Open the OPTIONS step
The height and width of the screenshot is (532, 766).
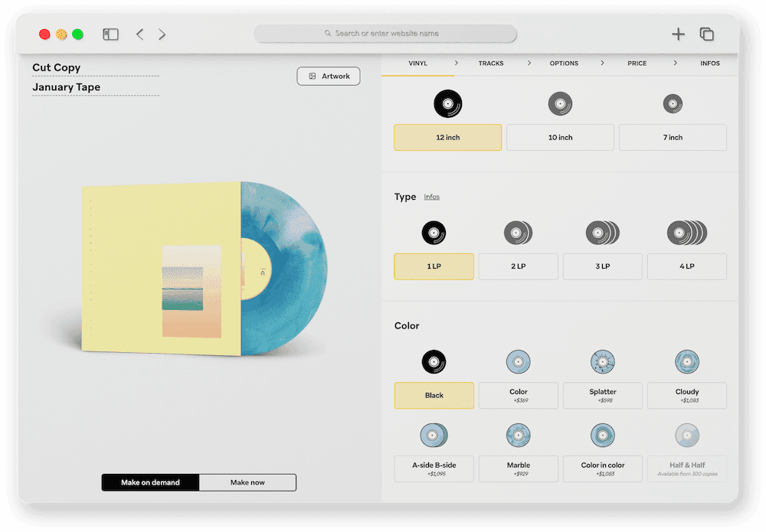point(563,64)
